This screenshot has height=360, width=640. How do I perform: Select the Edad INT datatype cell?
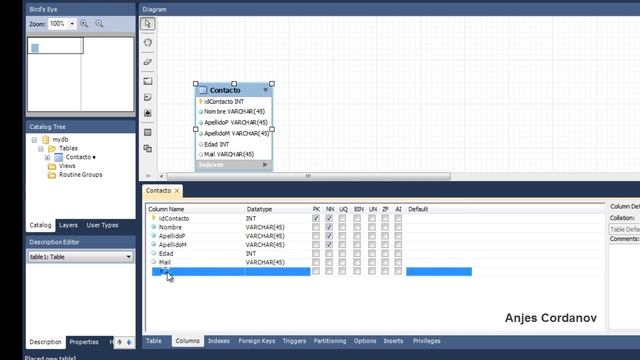(x=251, y=253)
